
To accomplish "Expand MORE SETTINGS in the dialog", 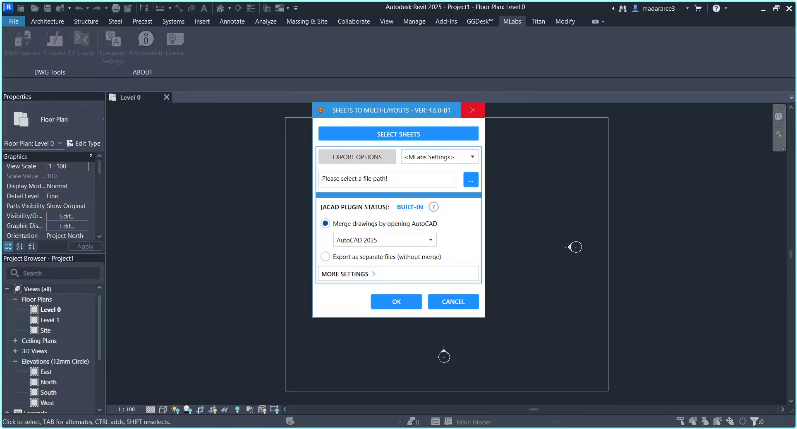I will click(x=398, y=273).
